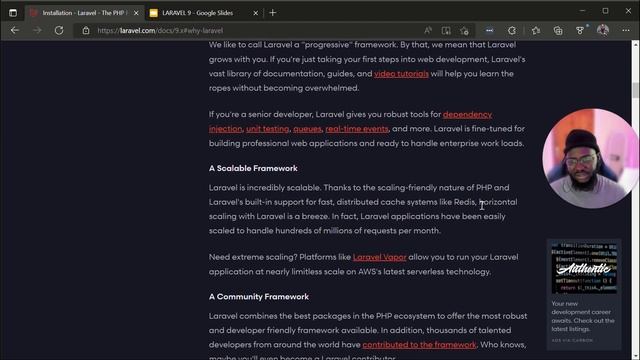Open Settings and more menu
640x360 pixels.
click(x=626, y=30)
